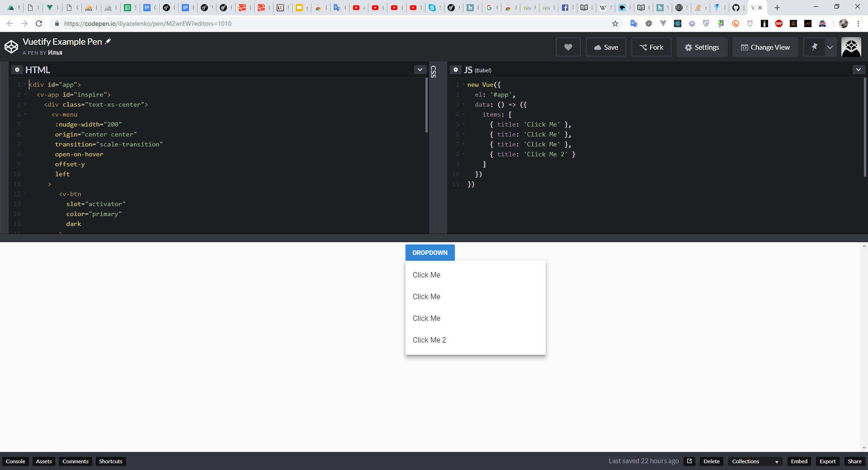Fold code at JS line 5

tap(463, 124)
